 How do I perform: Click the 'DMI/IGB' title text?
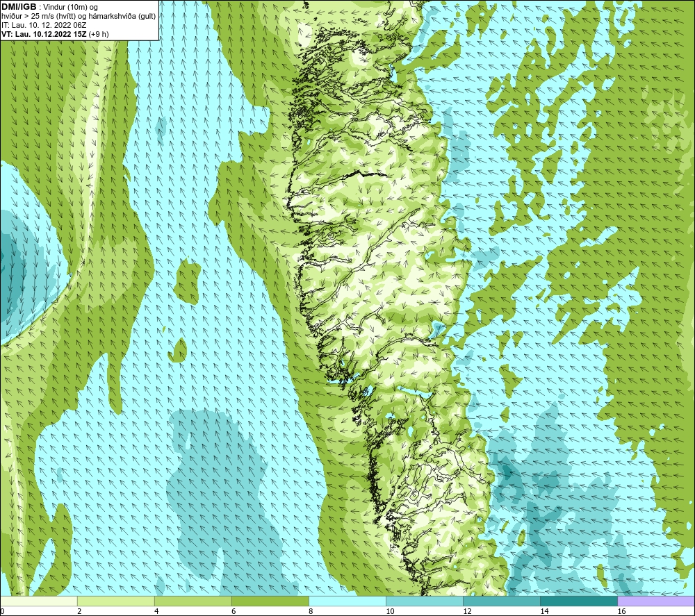coord(19,7)
